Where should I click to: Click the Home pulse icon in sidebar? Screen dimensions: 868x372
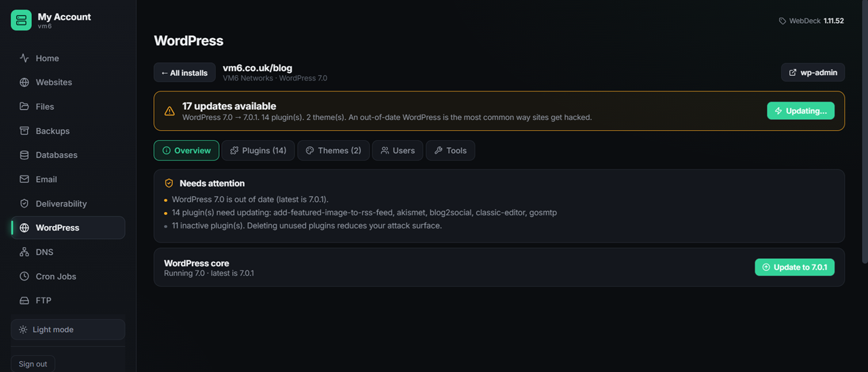(24, 58)
